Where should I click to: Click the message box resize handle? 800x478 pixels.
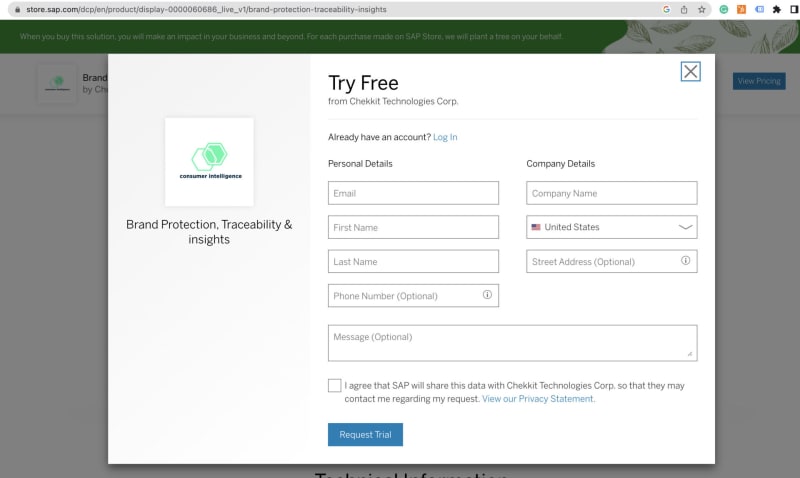[690, 354]
